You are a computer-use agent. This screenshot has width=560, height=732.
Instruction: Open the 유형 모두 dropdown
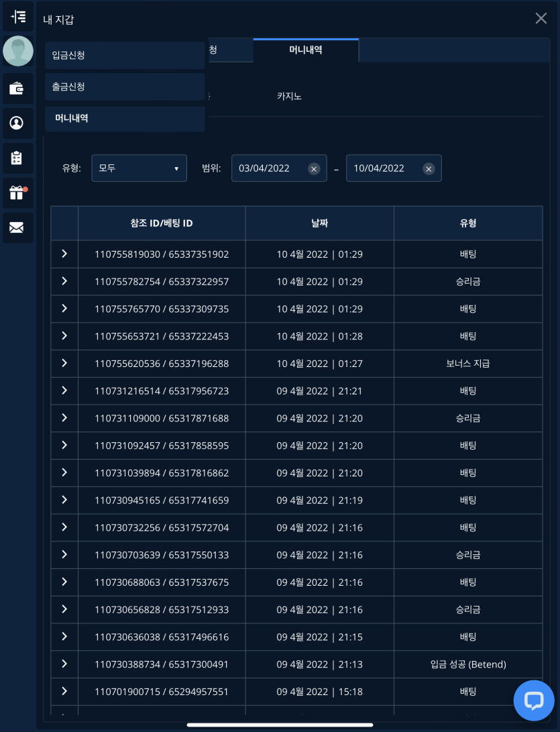tap(139, 168)
